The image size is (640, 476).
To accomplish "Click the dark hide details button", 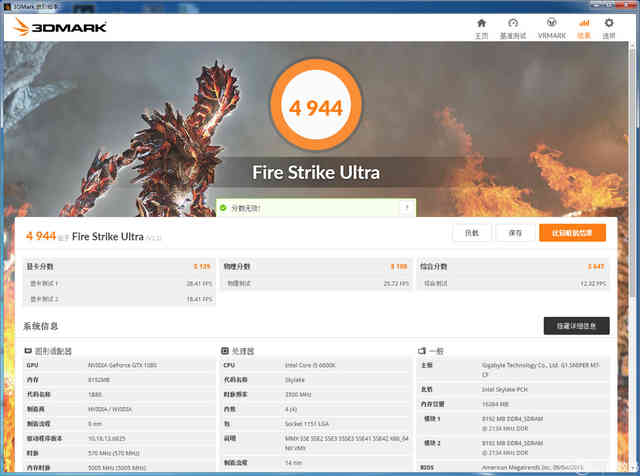I will click(x=576, y=326).
